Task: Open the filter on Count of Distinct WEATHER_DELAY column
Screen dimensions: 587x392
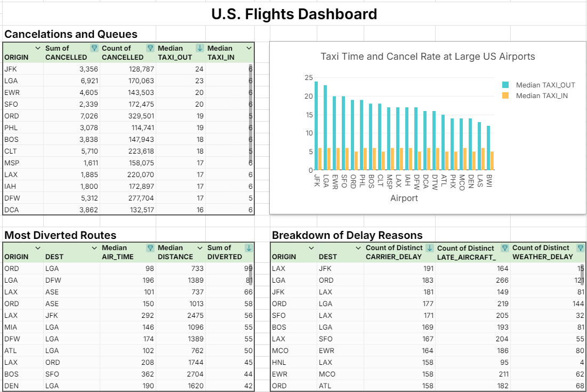Action: pyautogui.click(x=580, y=247)
